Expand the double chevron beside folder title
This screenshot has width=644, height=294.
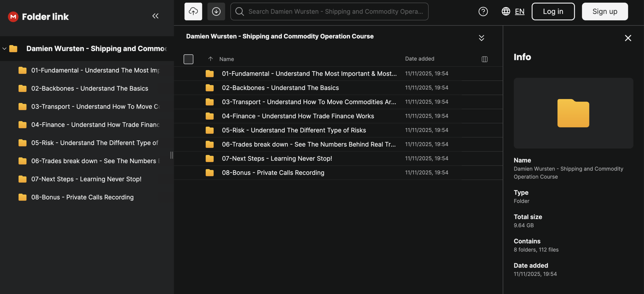pyautogui.click(x=481, y=38)
